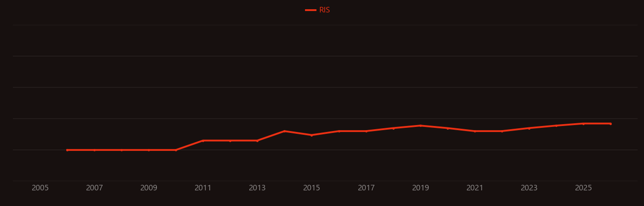Toggle the RIS series legend entry
644x206 pixels.
coord(318,10)
